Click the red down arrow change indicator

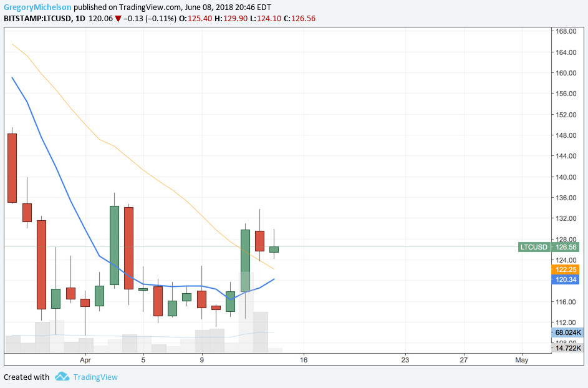coord(118,19)
